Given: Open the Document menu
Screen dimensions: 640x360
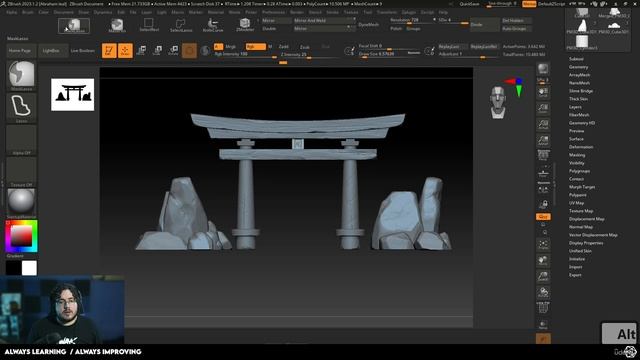Looking at the screenshot, I should click(x=64, y=12).
